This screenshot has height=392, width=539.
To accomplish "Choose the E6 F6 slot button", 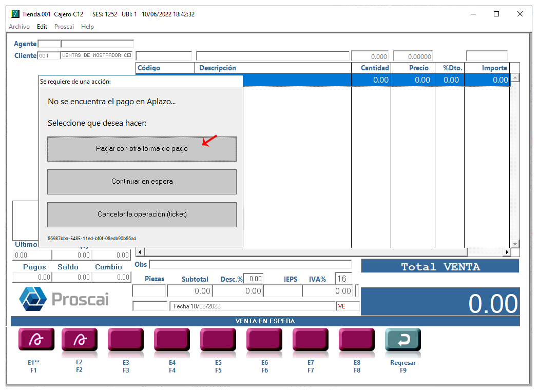I will (264, 340).
